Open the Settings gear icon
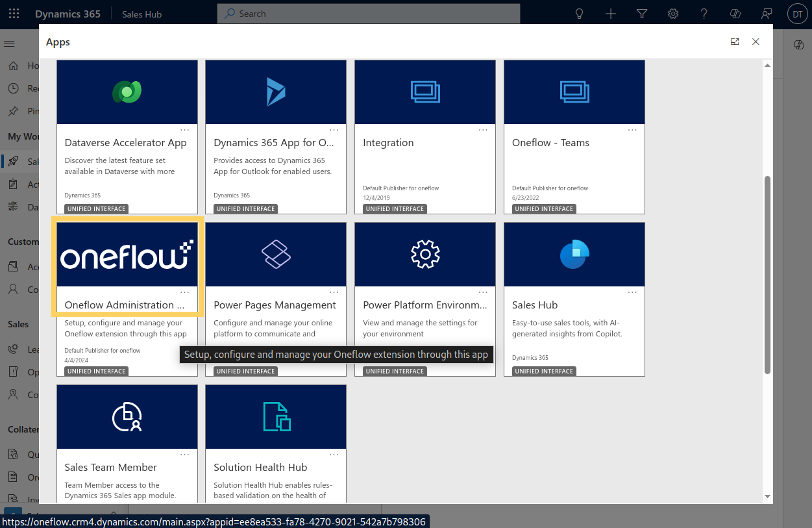The image size is (812, 528). 672,14
